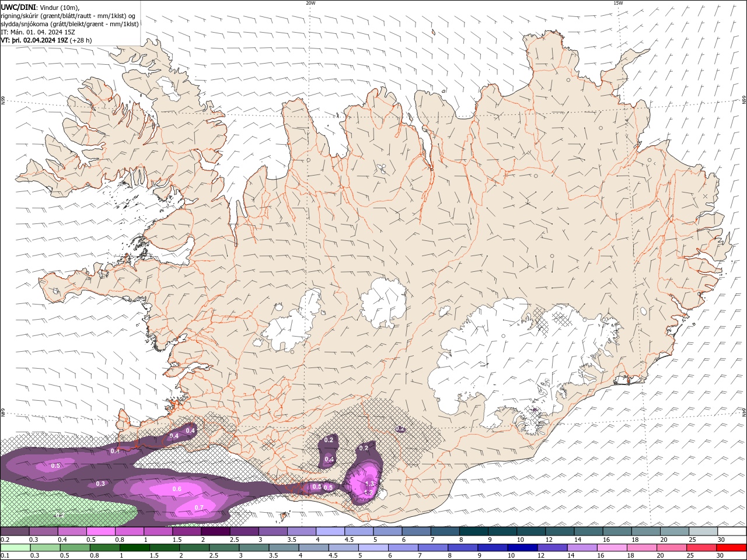Click the 0.2 label at left of top legend row
The image size is (747, 560).
pos(5,540)
